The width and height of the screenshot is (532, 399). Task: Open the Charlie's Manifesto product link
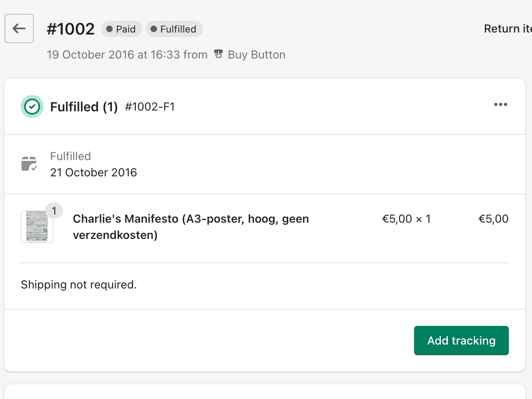(191, 227)
